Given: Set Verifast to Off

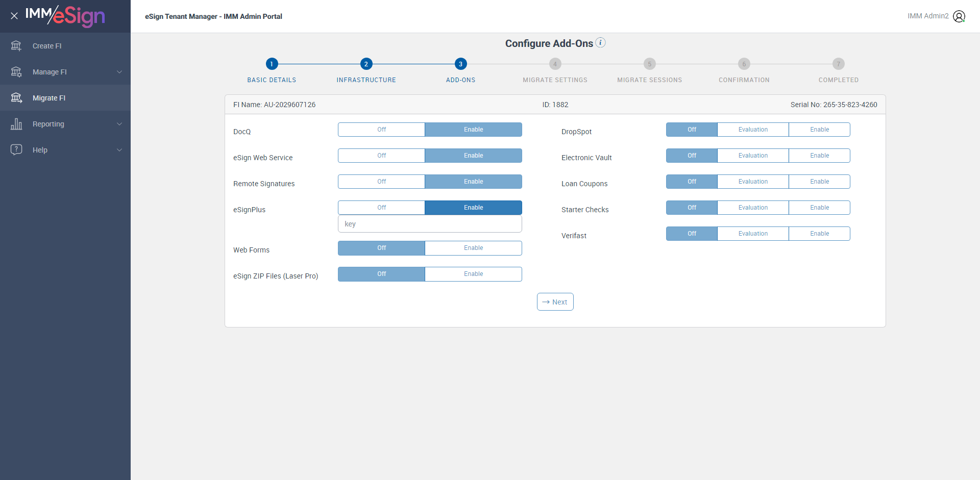Looking at the screenshot, I should pyautogui.click(x=692, y=234).
